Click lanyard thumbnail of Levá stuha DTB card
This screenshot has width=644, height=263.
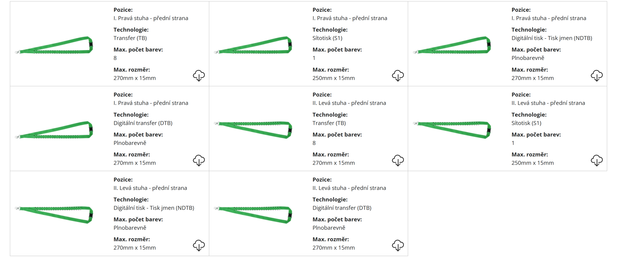[253, 215]
